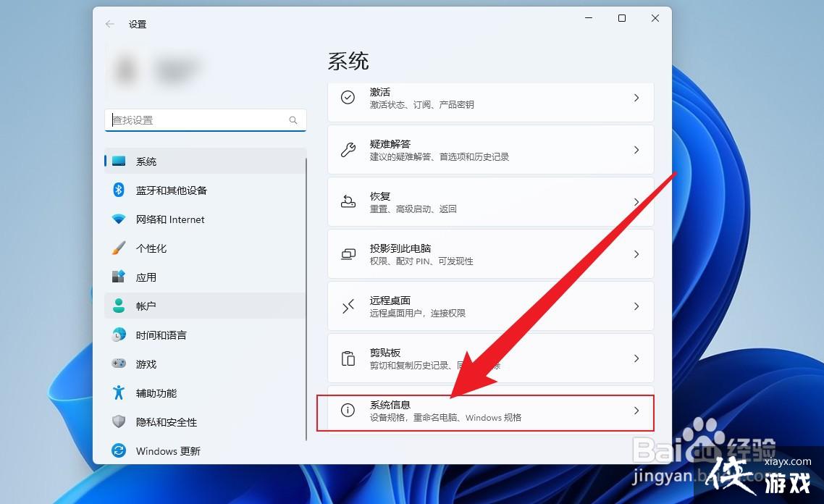
Task: Click the back arrow in Settings
Action: coord(109,24)
